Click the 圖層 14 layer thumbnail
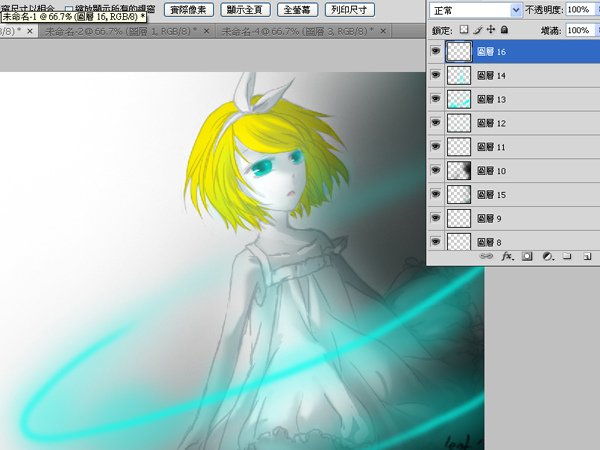Screen dimensions: 600x450 pyautogui.click(x=459, y=75)
